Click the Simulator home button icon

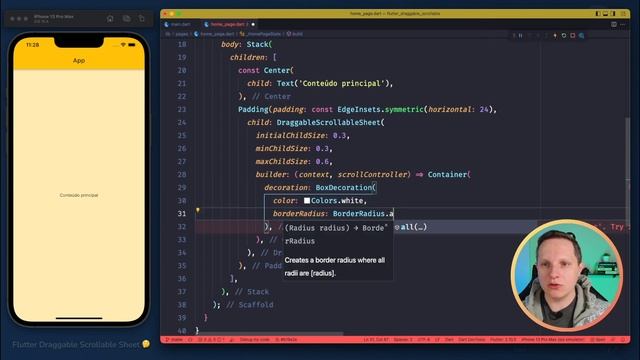tap(110, 18)
